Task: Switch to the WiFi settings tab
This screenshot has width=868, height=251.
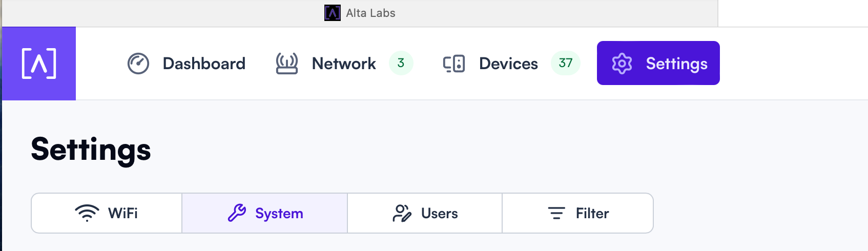Action: (x=107, y=213)
